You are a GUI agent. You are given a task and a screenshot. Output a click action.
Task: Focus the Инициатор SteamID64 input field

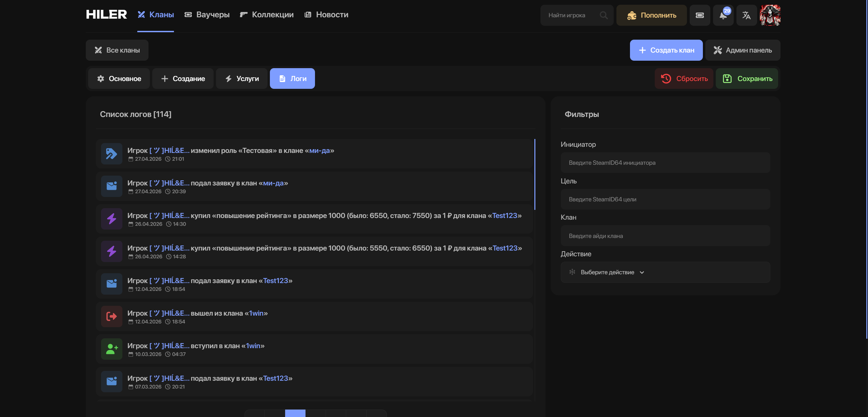click(x=665, y=163)
